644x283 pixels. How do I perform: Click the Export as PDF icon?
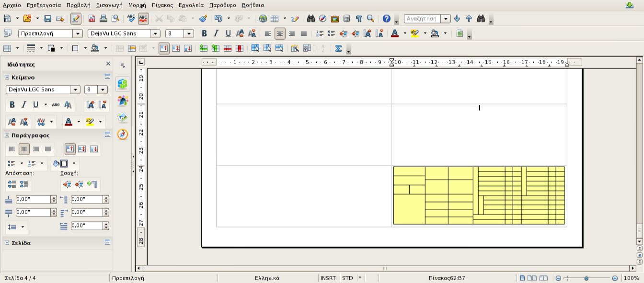(x=91, y=19)
